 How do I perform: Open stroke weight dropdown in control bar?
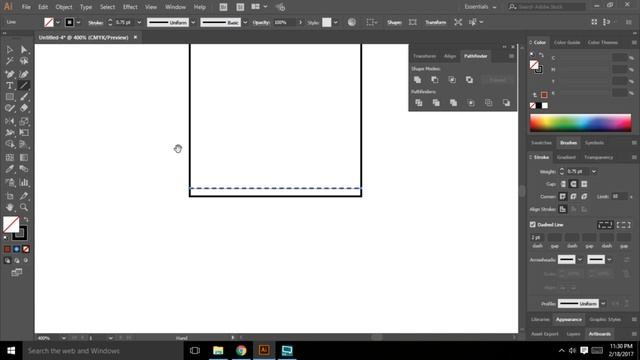point(139,22)
